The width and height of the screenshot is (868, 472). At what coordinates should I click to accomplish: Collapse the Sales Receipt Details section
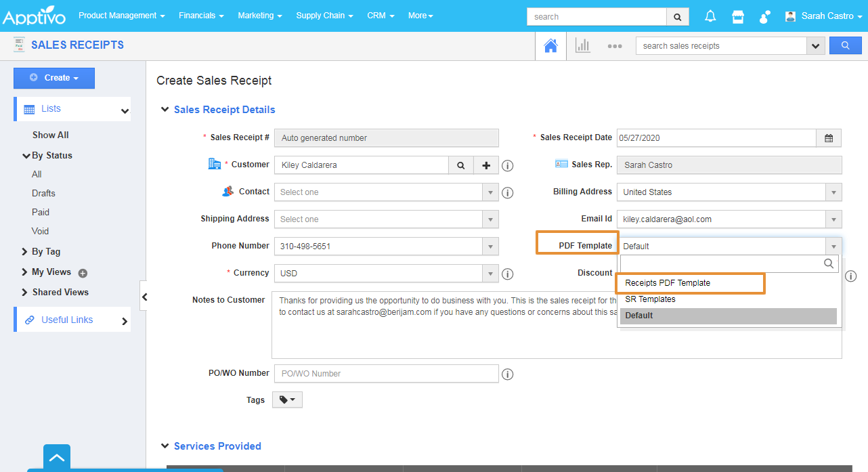[165, 109]
